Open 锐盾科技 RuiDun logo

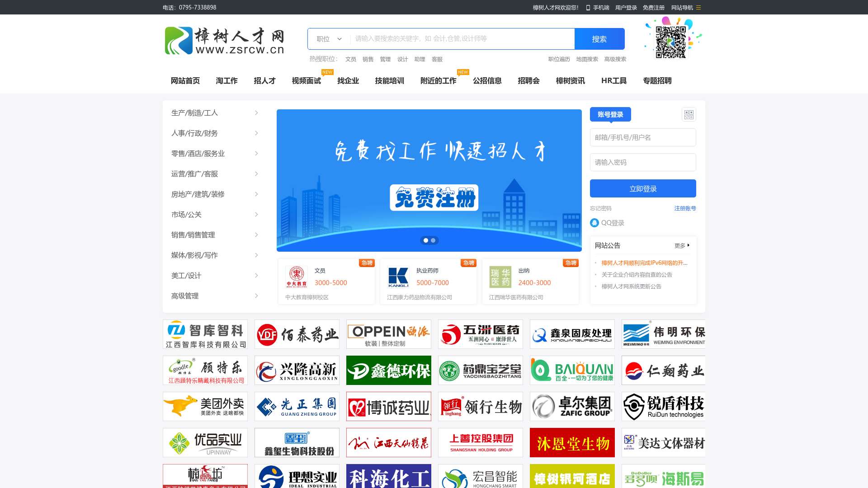[663, 407]
